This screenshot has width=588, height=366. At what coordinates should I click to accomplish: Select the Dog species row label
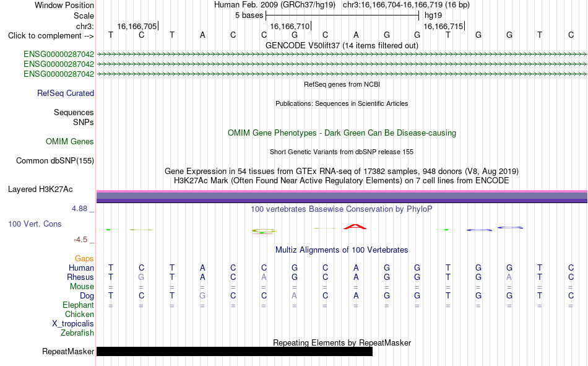coord(87,296)
